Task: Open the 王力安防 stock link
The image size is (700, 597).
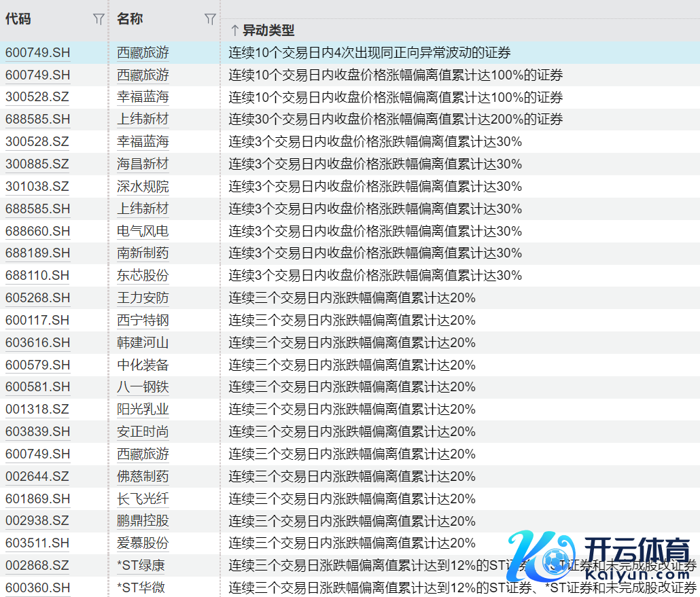Action: point(143,298)
